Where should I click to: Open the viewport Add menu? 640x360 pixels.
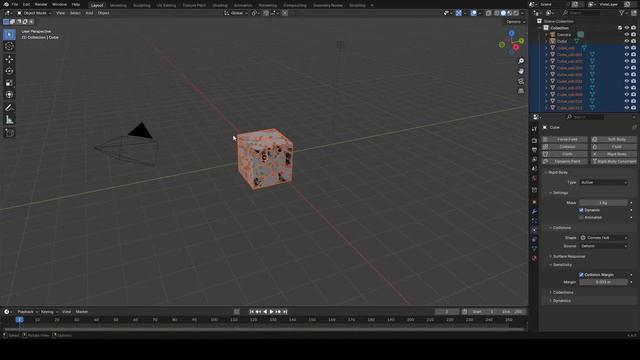click(x=89, y=13)
